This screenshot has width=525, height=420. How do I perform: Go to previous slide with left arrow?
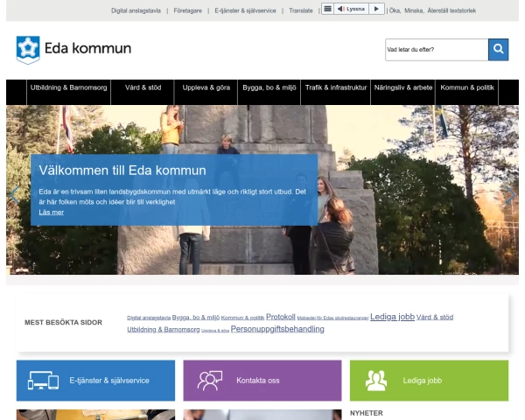14,194
